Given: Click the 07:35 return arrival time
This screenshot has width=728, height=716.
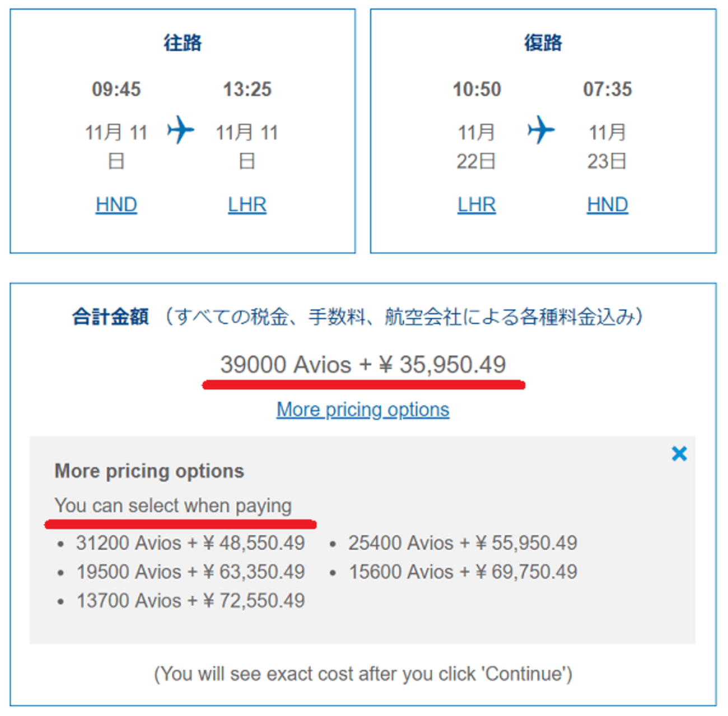Looking at the screenshot, I should (608, 89).
